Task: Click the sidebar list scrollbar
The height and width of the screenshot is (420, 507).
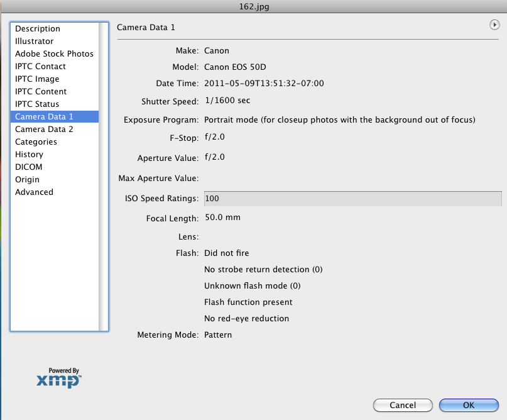Action: (104, 177)
